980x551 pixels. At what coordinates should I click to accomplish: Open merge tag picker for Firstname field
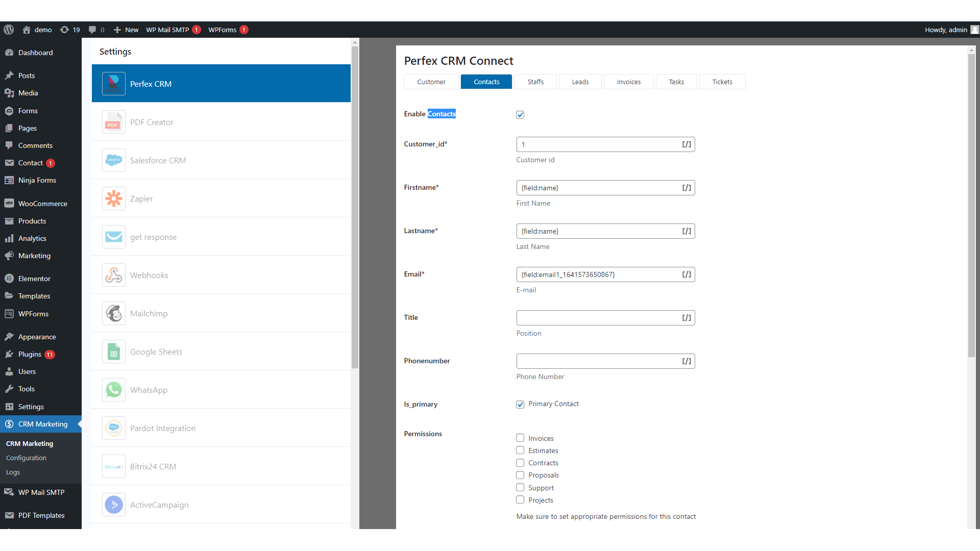point(687,188)
